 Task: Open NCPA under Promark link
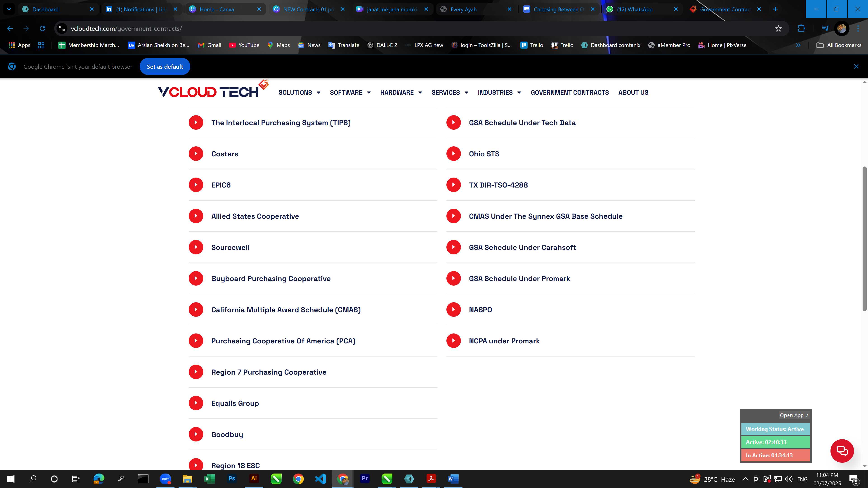(x=504, y=341)
